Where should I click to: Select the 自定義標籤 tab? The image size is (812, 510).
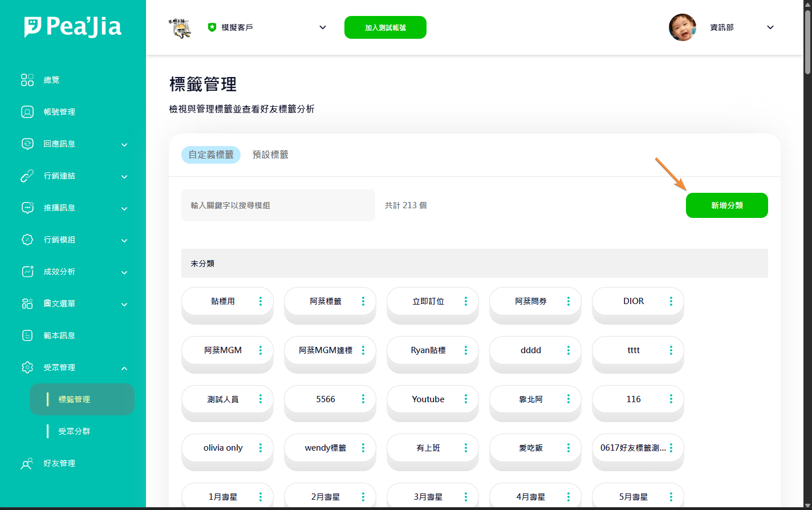211,155
